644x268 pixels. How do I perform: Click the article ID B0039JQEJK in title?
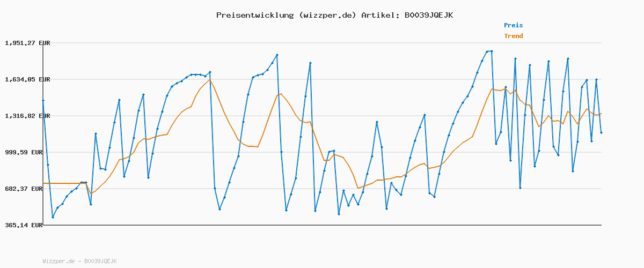tap(428, 15)
